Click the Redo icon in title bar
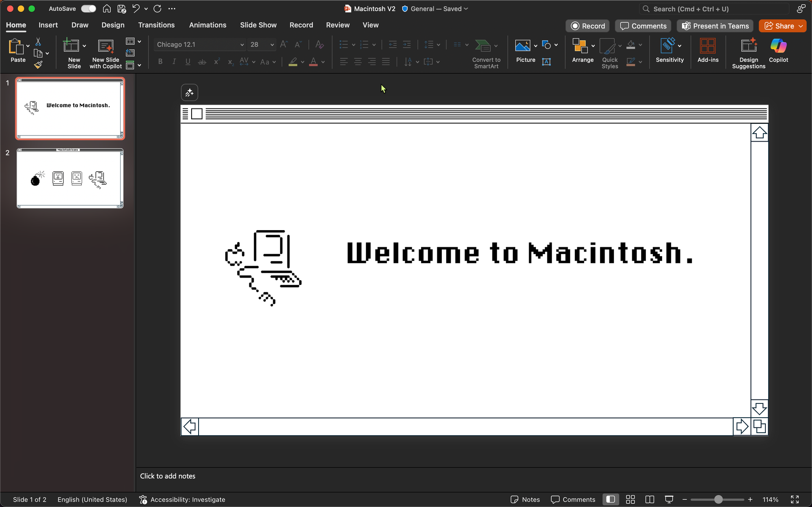The width and height of the screenshot is (812, 507). click(158, 9)
